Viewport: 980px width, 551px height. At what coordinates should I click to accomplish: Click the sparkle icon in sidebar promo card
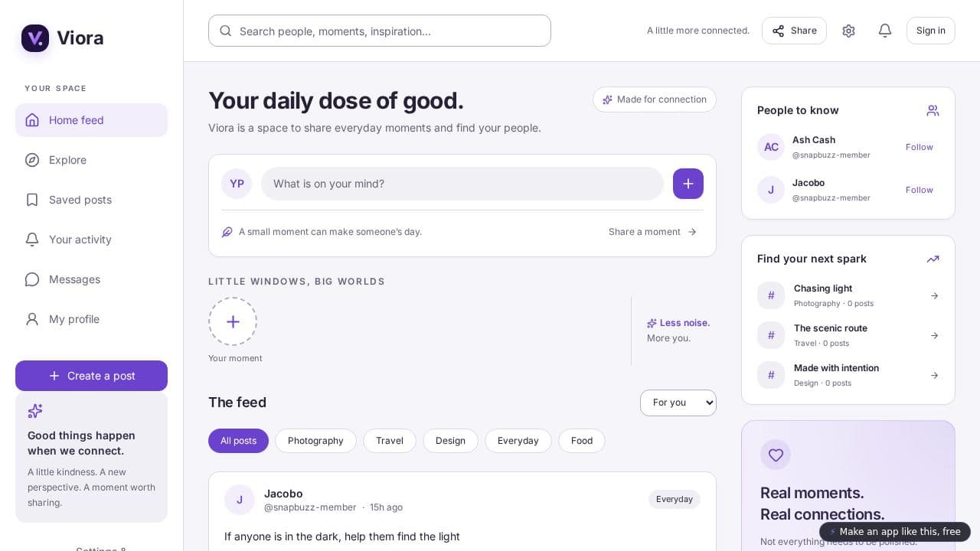35,411
